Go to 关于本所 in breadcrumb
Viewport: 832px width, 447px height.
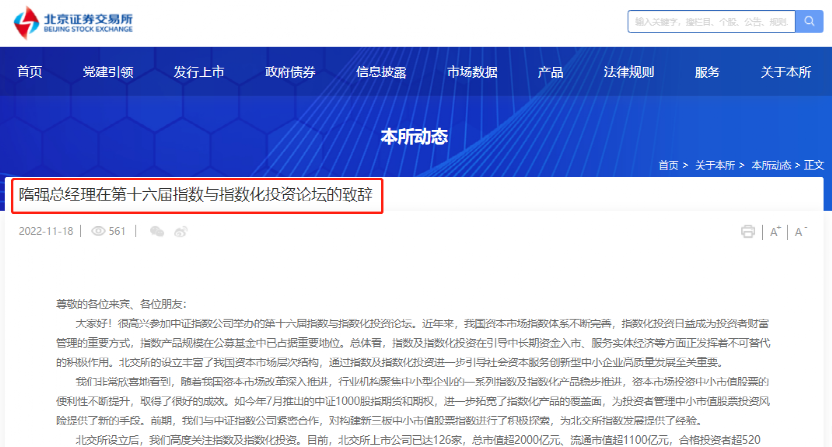[715, 165]
